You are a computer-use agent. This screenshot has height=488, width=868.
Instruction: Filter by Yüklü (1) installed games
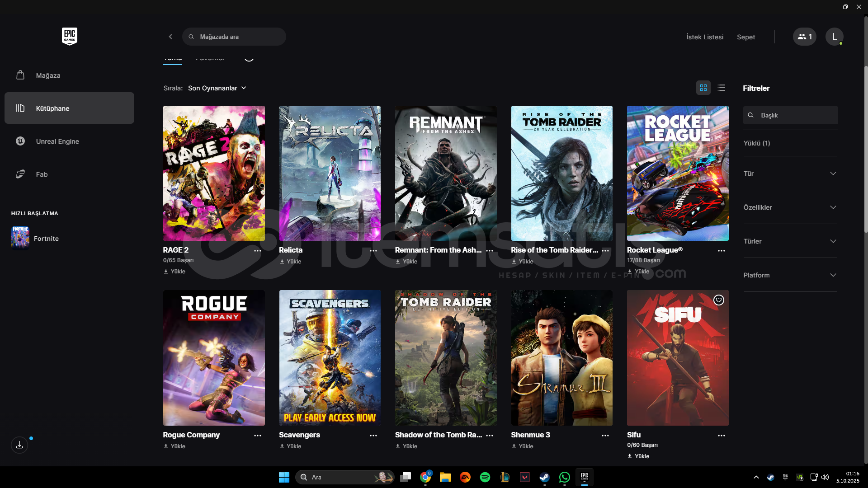click(x=756, y=143)
